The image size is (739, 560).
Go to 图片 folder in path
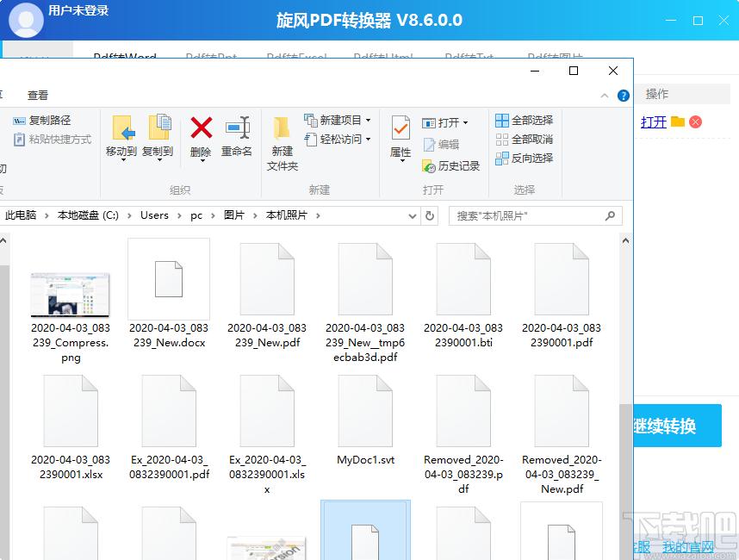pos(233,215)
